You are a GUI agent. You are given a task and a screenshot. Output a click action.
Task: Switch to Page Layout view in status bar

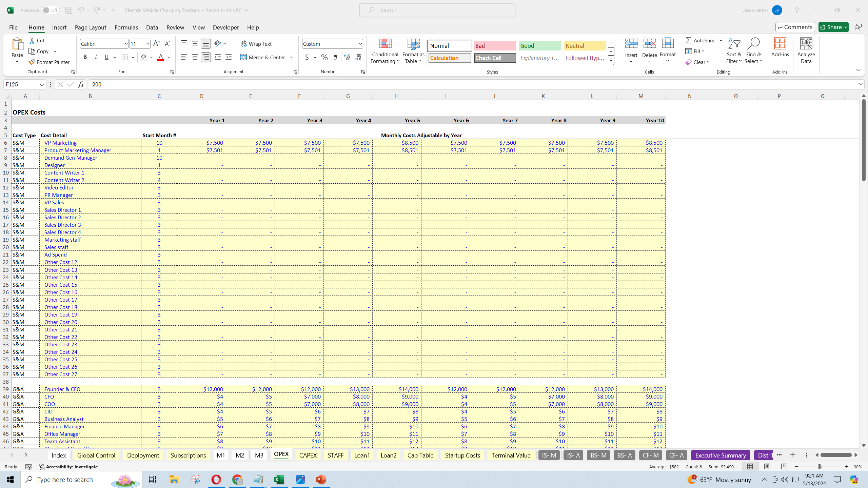click(767, 467)
